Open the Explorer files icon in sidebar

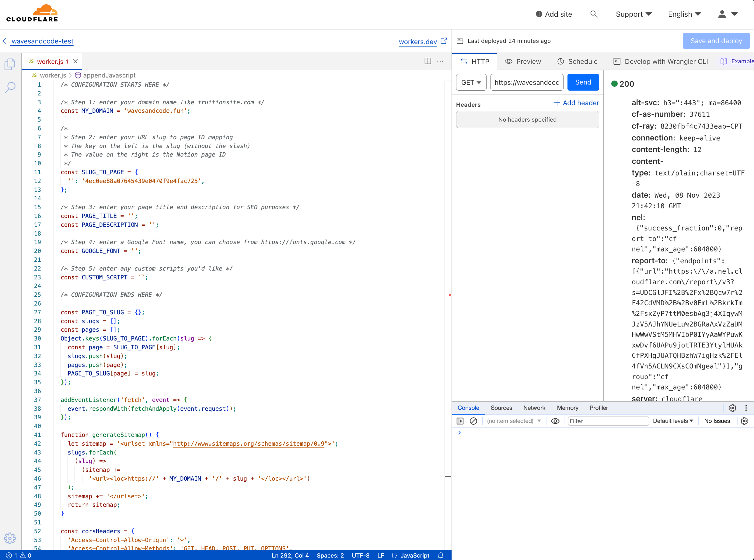point(10,64)
